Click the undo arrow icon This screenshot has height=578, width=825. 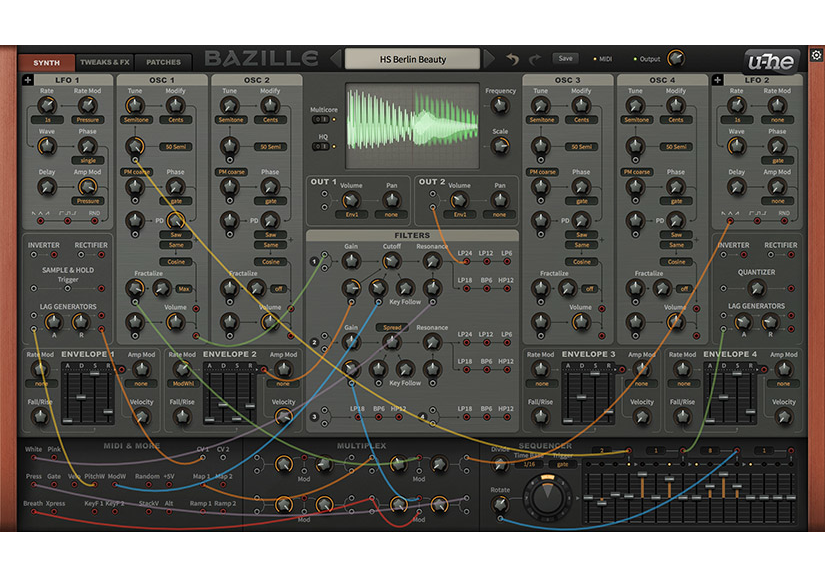point(512,59)
